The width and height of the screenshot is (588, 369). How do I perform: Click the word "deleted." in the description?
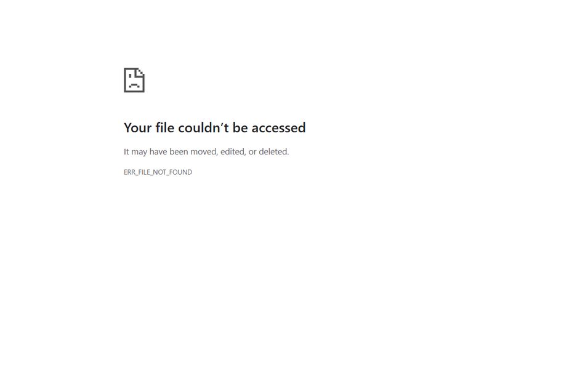click(274, 152)
